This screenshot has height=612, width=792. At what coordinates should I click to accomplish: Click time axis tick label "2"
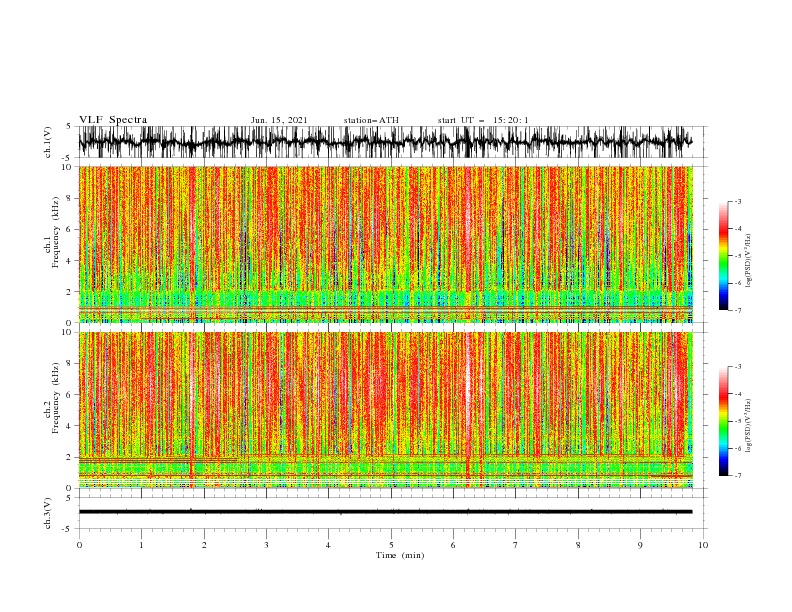click(204, 545)
